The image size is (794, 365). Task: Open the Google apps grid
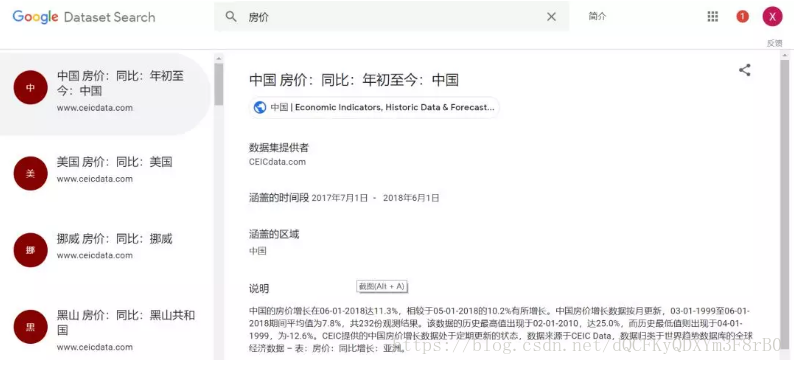(x=712, y=17)
